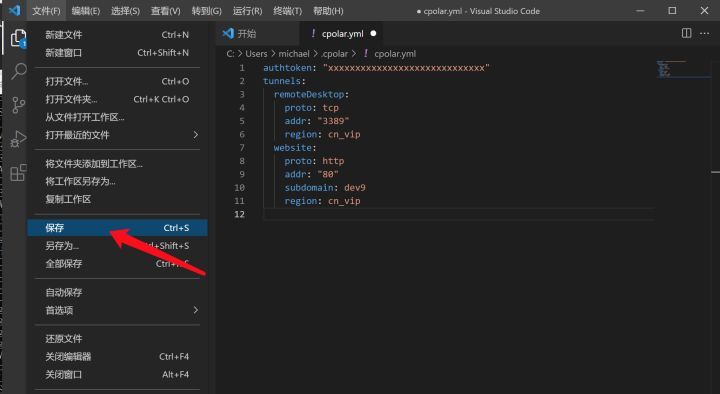The height and width of the screenshot is (394, 720).
Task: Open the 查看(V) menu
Action: 166,11
